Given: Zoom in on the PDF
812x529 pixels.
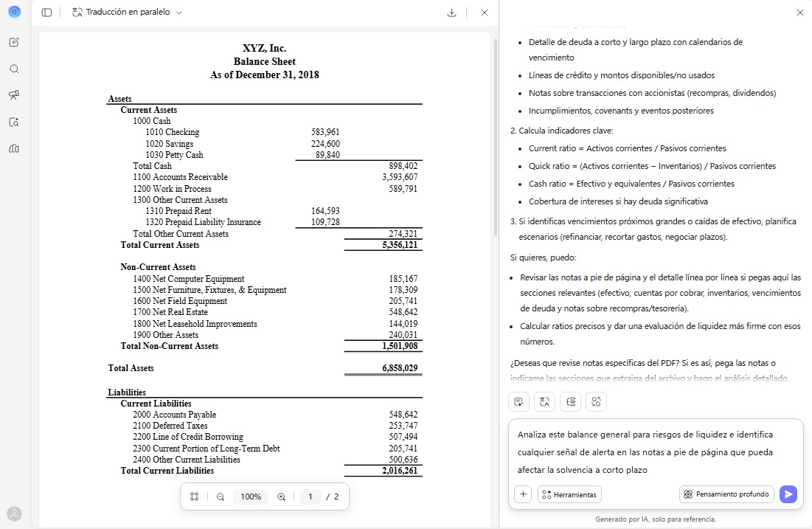Looking at the screenshot, I should point(281,497).
